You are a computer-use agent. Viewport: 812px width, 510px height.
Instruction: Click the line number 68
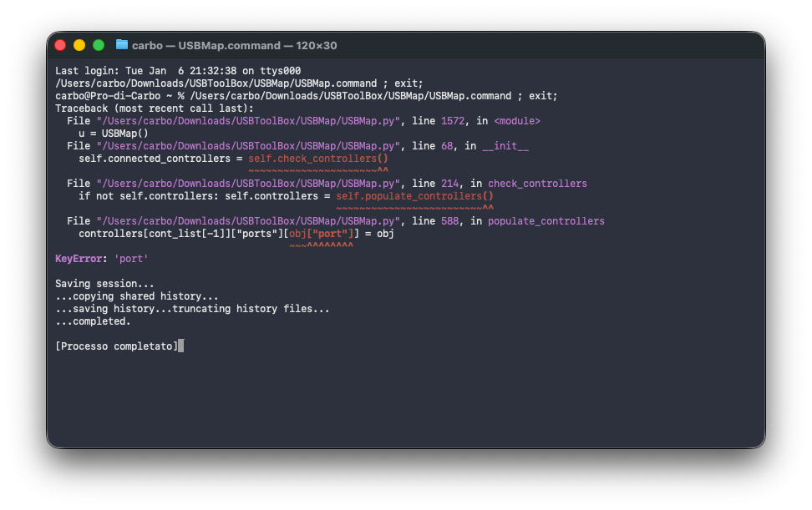[x=447, y=146]
